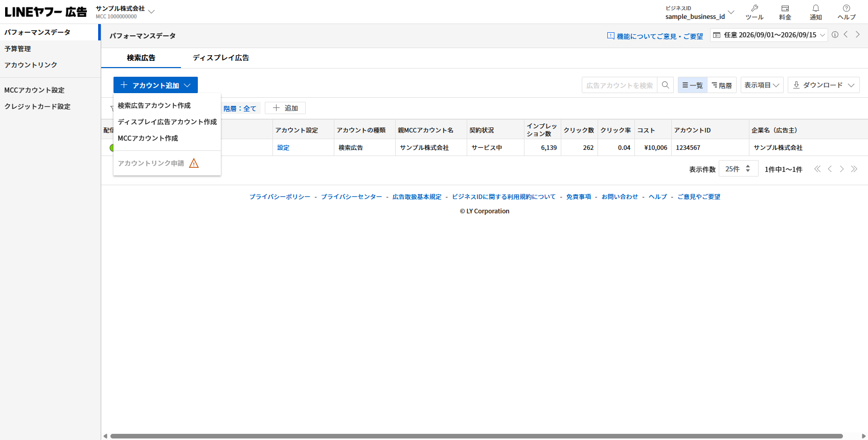Change the 表示件数 25件 selector

click(x=738, y=169)
